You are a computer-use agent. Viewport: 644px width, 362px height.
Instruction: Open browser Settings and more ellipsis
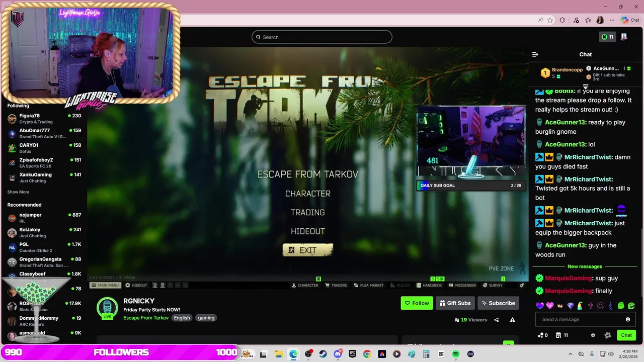[x=612, y=20]
